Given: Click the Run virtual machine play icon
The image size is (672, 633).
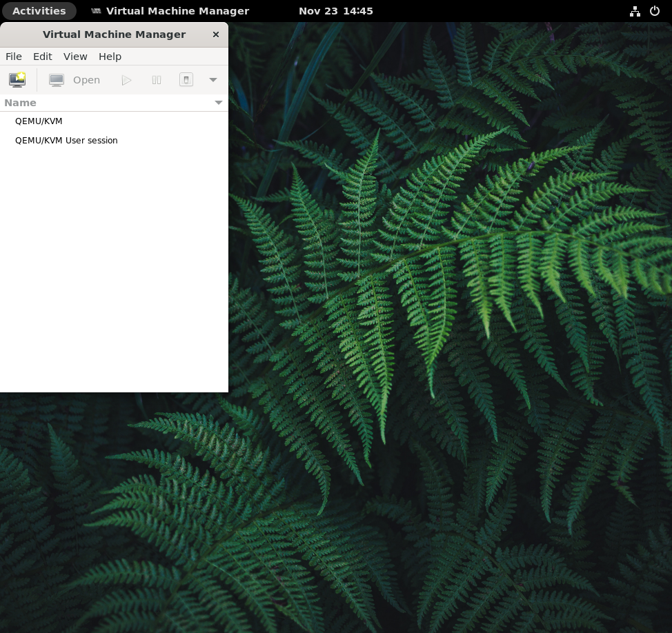Looking at the screenshot, I should (126, 79).
